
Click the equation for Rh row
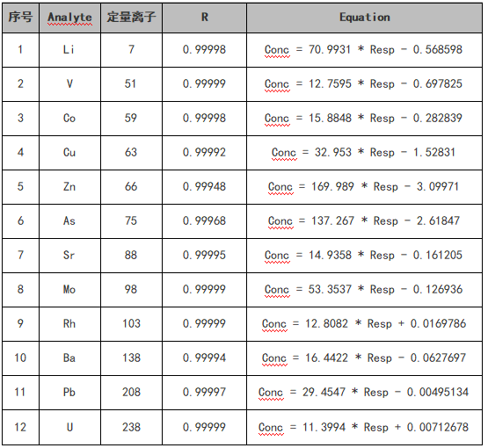coord(364,324)
